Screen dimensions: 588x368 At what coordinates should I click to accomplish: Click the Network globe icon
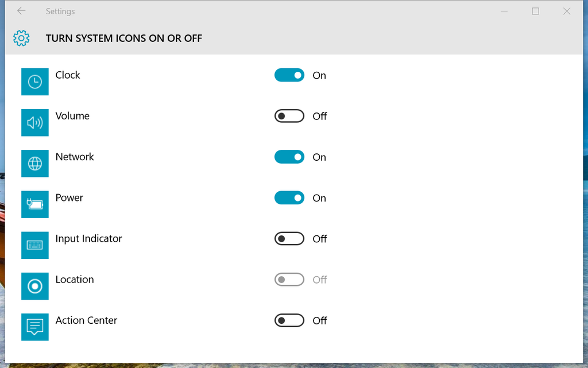click(x=34, y=164)
